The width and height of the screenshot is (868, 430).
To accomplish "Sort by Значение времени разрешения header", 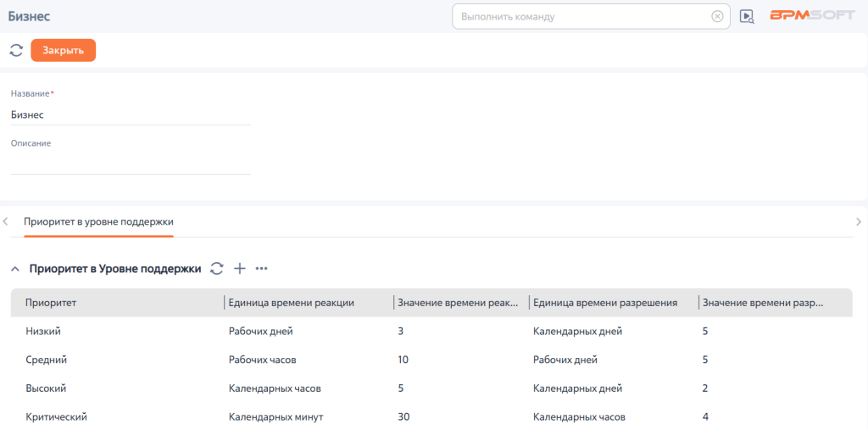I will (763, 303).
